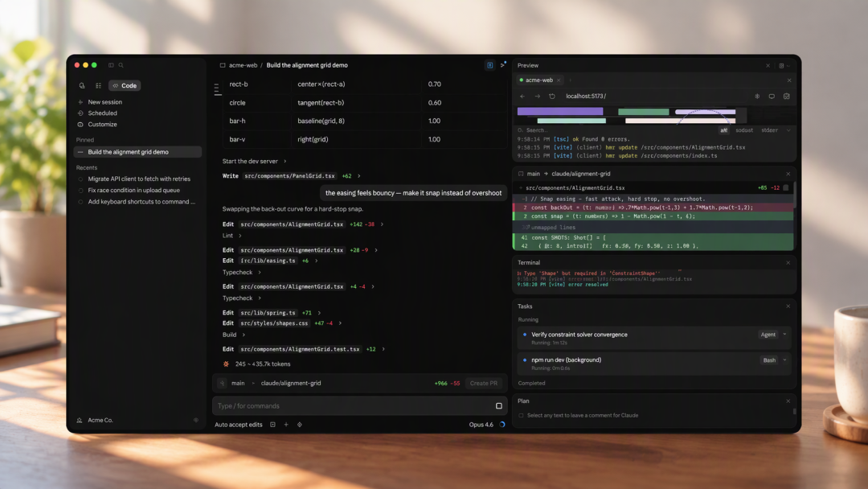The width and height of the screenshot is (868, 489).
Task: Select the stderr log filter
Action: (x=769, y=131)
